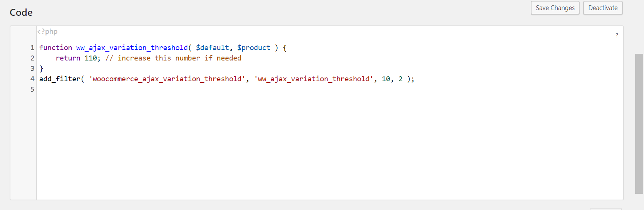Click the greyed <?php opening tag
The width and height of the screenshot is (644, 210).
[47, 32]
